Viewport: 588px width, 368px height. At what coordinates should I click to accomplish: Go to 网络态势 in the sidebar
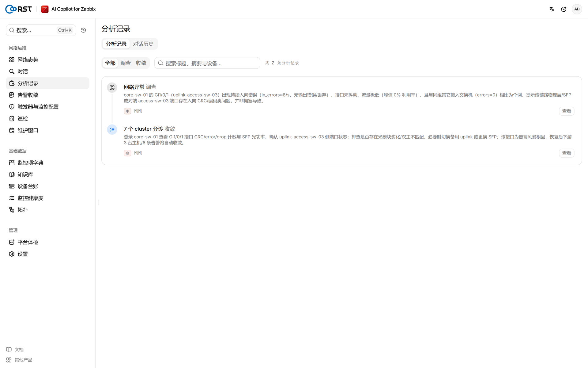(x=47, y=60)
